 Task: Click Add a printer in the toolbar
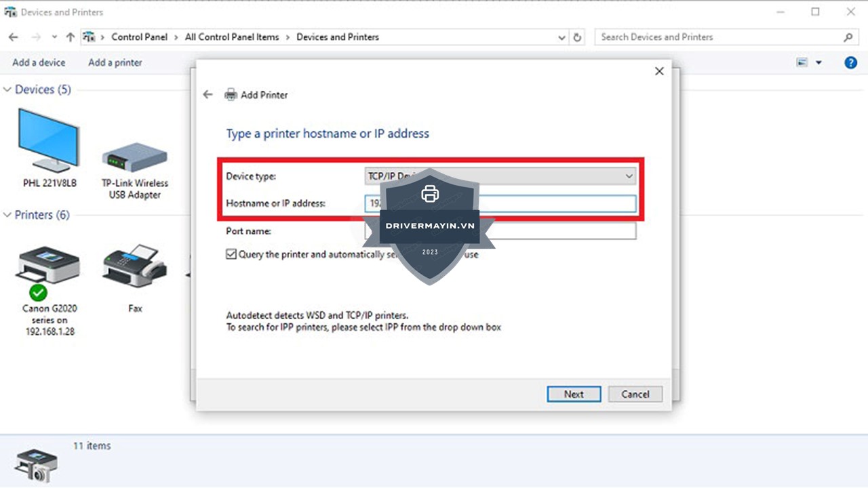point(115,62)
